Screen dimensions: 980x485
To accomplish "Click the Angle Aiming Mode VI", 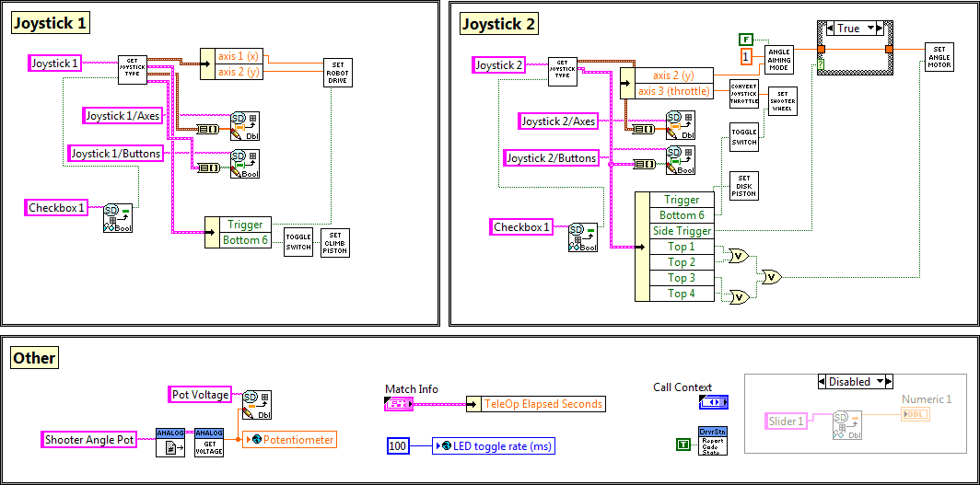I will [x=779, y=58].
